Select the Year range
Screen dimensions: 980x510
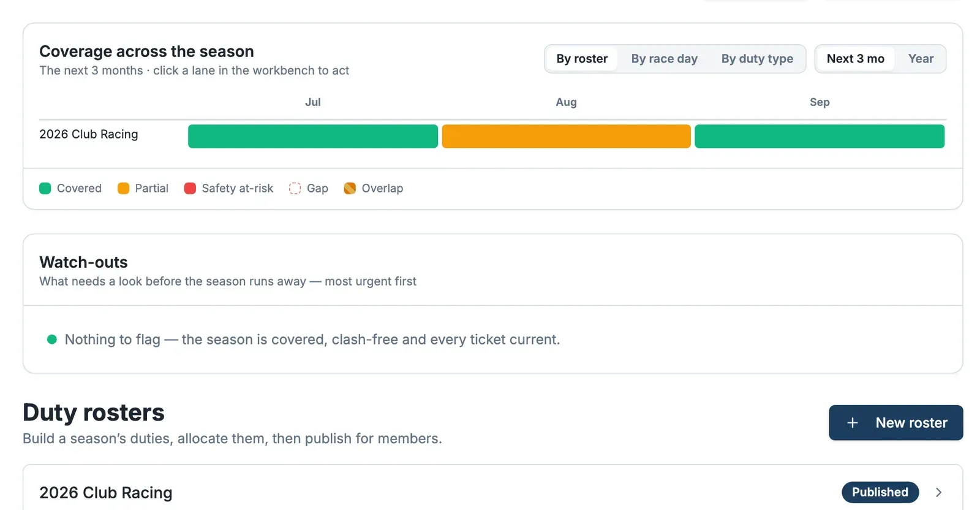pyautogui.click(x=921, y=59)
